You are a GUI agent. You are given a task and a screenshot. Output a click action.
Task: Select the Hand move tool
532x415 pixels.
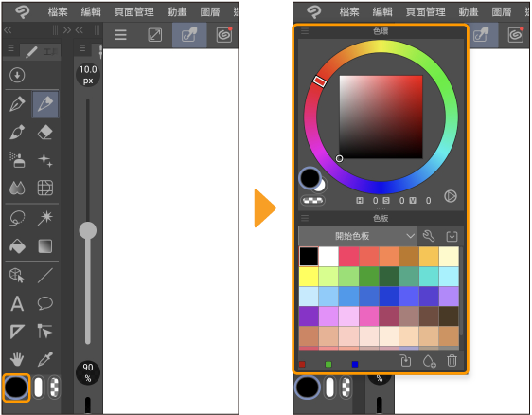(17, 359)
